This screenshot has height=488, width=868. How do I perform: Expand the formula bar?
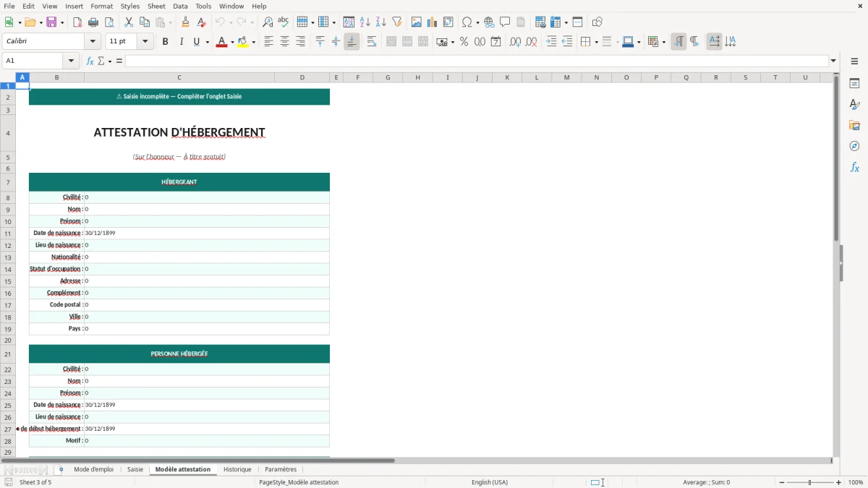[x=833, y=61]
